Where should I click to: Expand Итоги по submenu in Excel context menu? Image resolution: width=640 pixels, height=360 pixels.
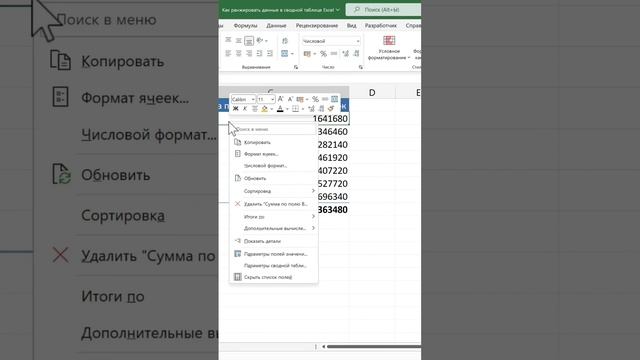pos(274,217)
